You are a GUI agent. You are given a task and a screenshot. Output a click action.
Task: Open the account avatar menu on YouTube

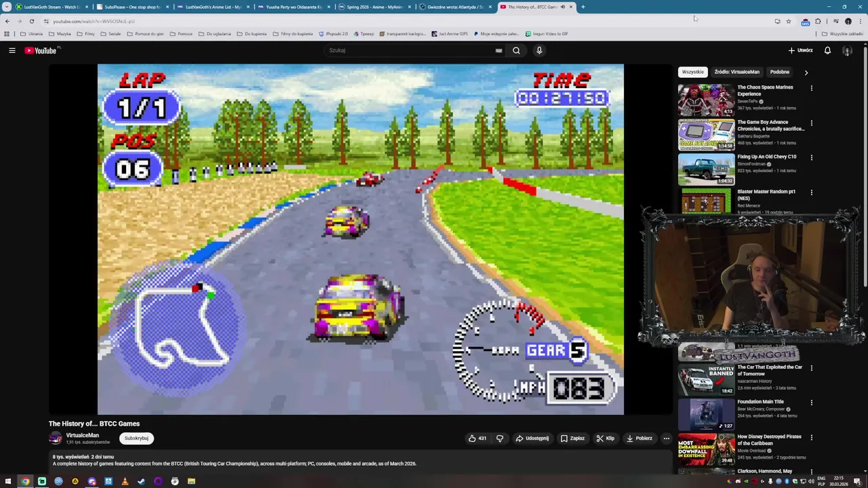tap(847, 50)
